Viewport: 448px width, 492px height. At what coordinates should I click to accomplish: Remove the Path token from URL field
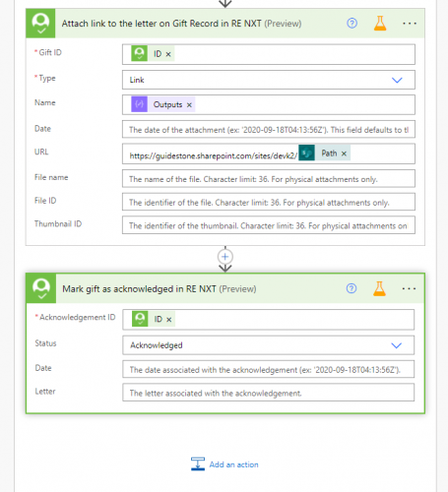click(x=344, y=154)
